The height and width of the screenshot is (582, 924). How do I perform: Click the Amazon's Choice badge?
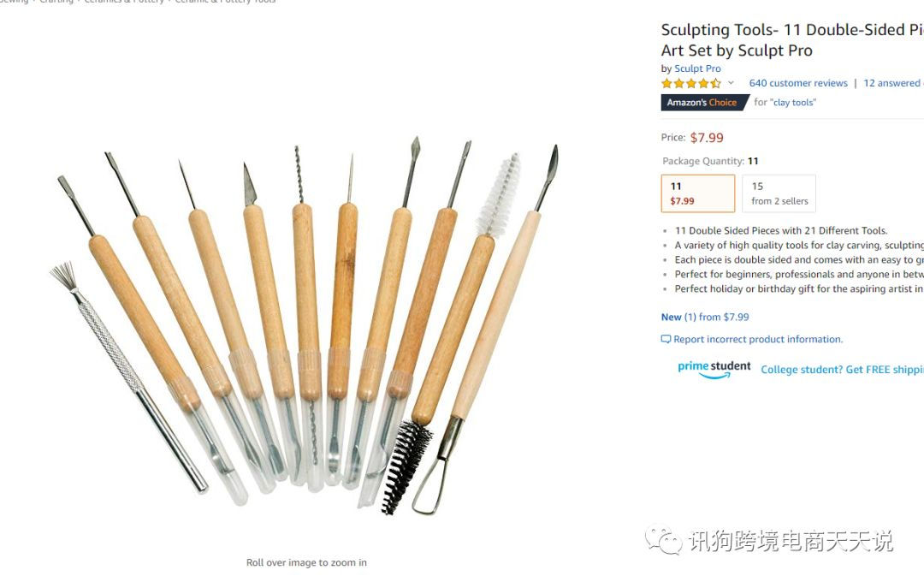point(703,103)
